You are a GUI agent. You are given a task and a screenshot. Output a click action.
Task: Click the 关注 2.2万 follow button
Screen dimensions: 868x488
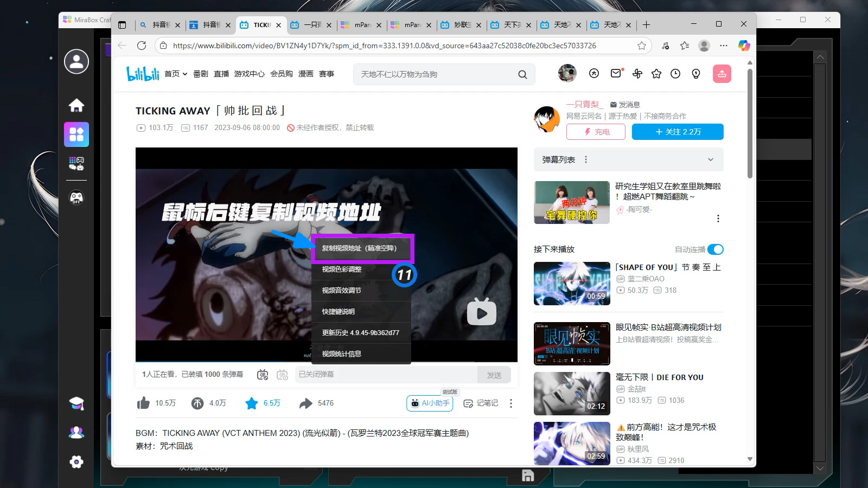click(x=678, y=132)
